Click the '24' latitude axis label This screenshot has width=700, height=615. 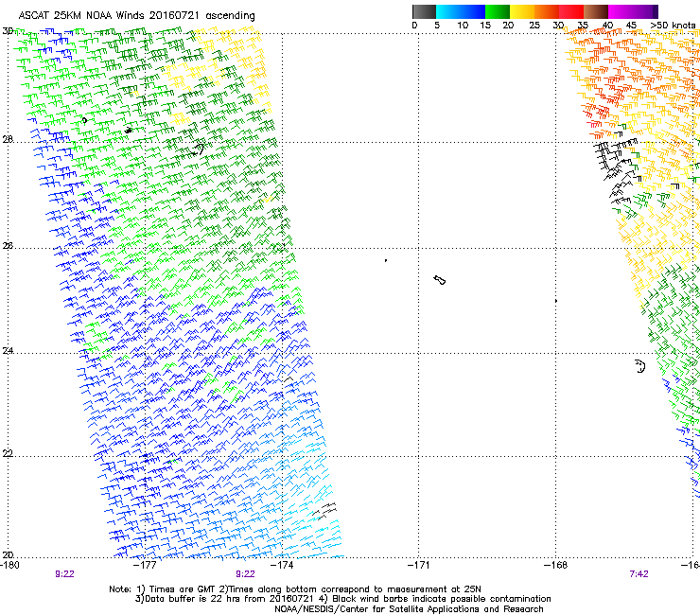pos(8,351)
